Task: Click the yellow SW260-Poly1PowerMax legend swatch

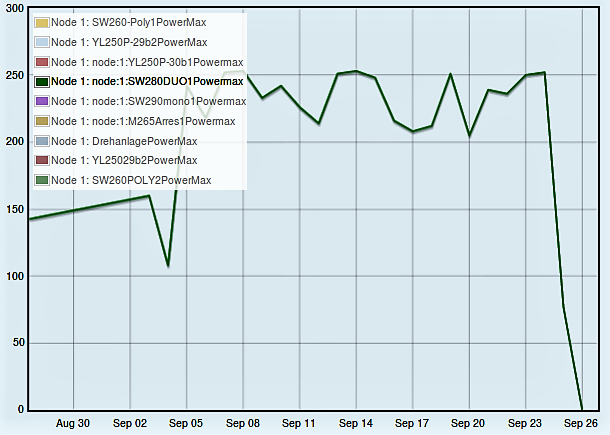Action: coord(41,23)
